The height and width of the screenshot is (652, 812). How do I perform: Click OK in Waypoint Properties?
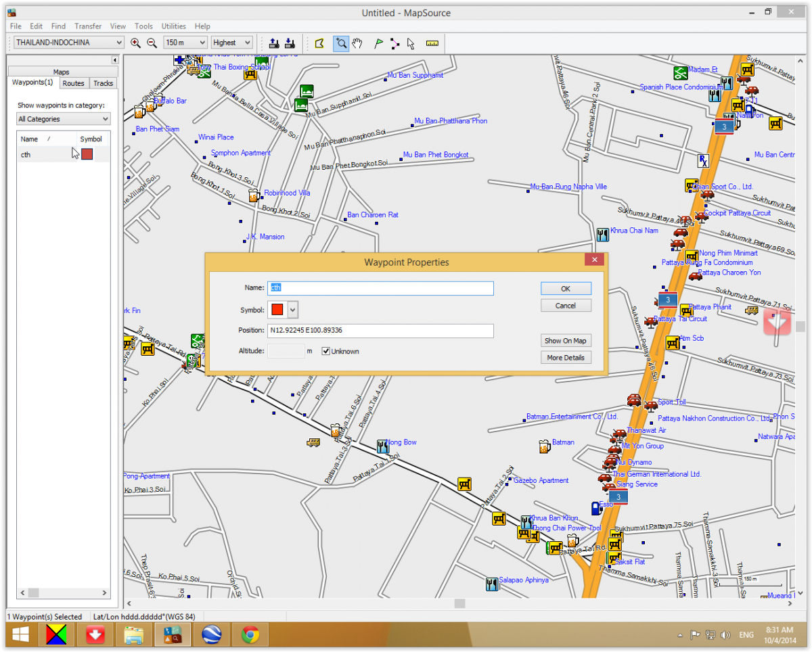coord(566,289)
